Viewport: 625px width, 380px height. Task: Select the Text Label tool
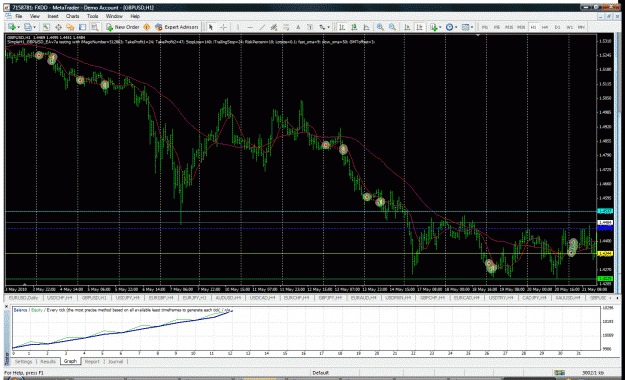tap(310, 27)
